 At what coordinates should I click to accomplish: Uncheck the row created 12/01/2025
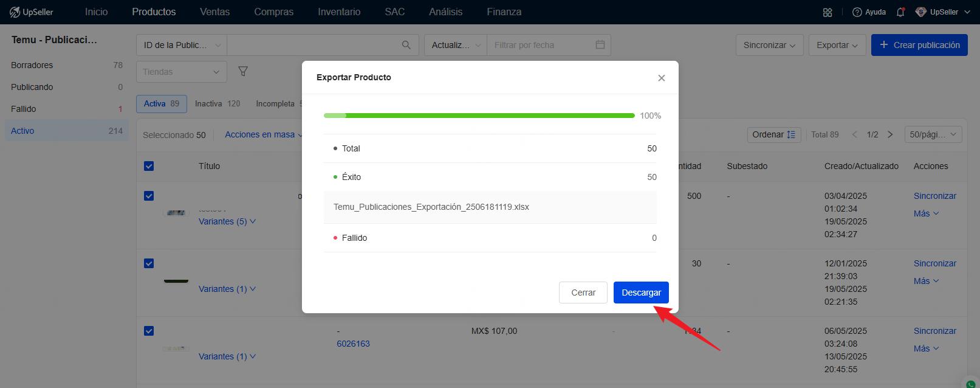click(x=149, y=263)
